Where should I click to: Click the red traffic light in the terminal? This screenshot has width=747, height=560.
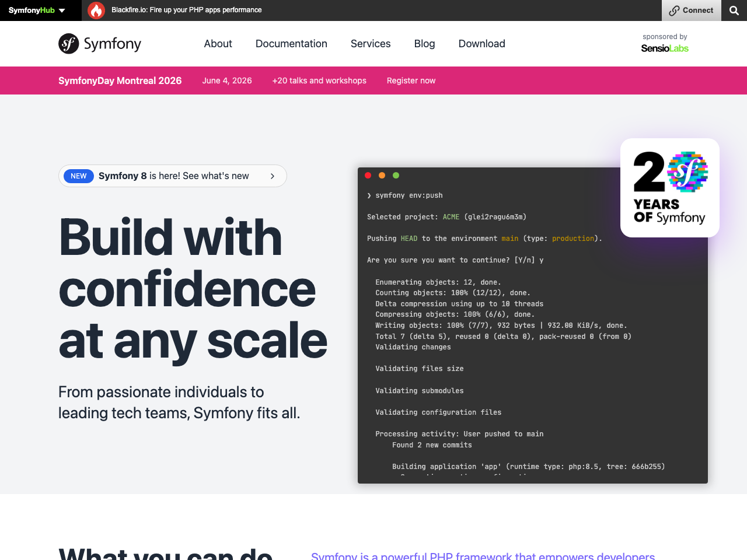[x=368, y=175]
